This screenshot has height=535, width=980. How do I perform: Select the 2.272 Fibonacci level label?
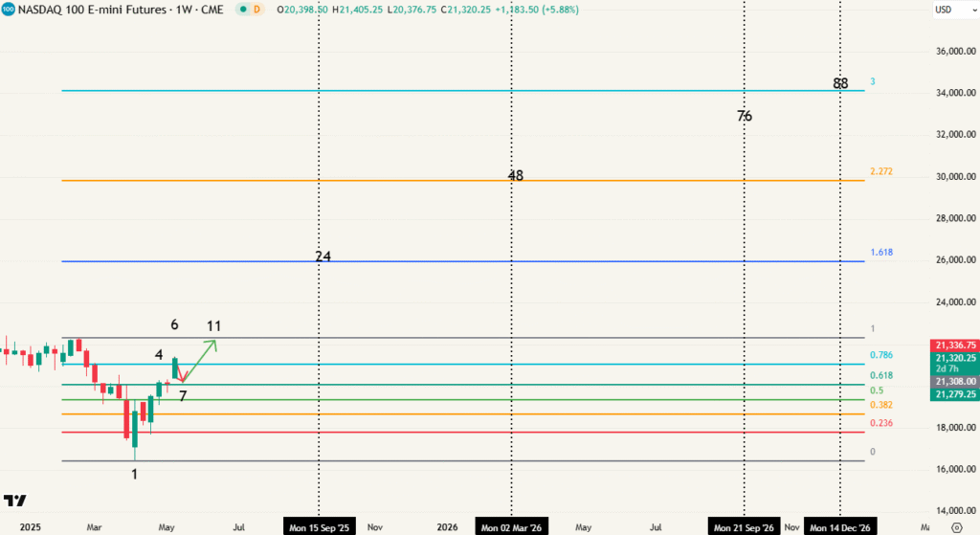point(881,171)
